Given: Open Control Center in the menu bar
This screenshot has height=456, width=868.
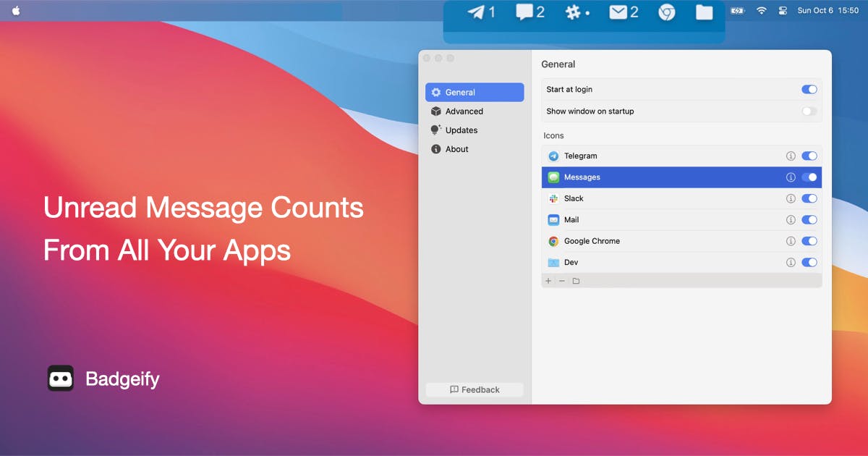Looking at the screenshot, I should pyautogui.click(x=783, y=11).
